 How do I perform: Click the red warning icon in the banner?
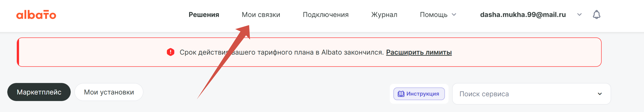[x=170, y=52]
